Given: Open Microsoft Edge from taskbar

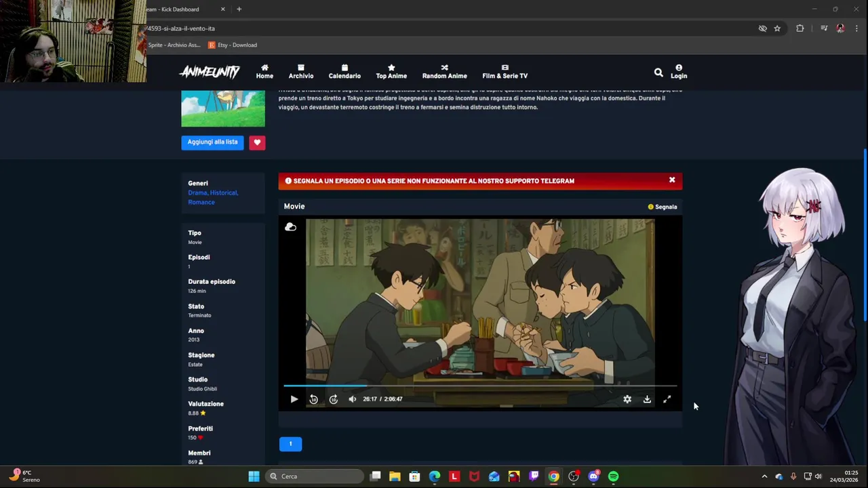Looking at the screenshot, I should (x=434, y=476).
